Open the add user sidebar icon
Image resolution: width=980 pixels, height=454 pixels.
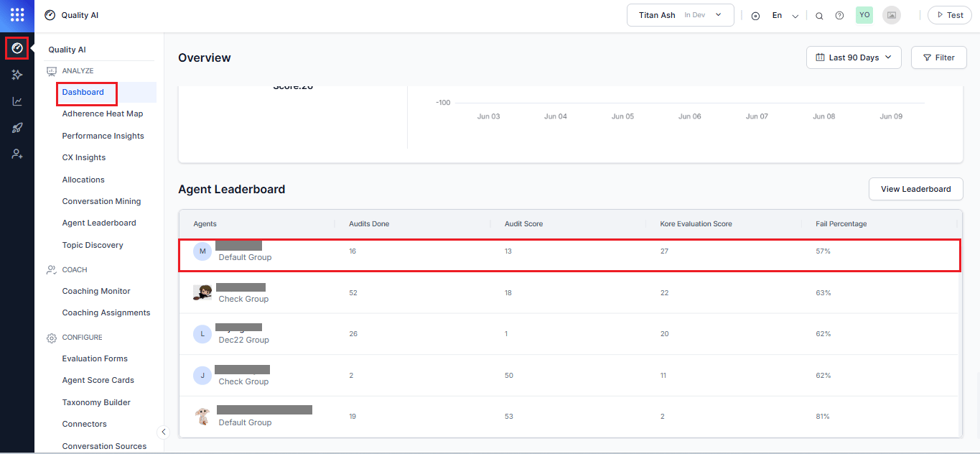(17, 154)
